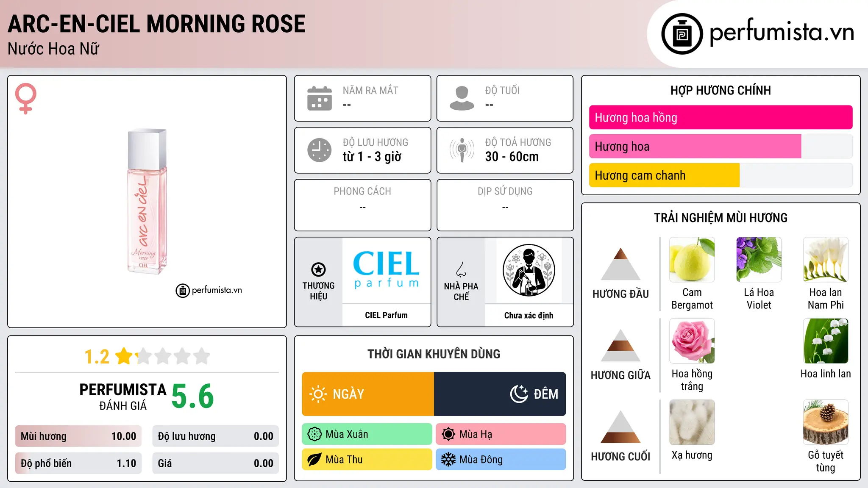Click the filled gold rating star
Image resolution: width=868 pixels, height=488 pixels.
pos(124,356)
